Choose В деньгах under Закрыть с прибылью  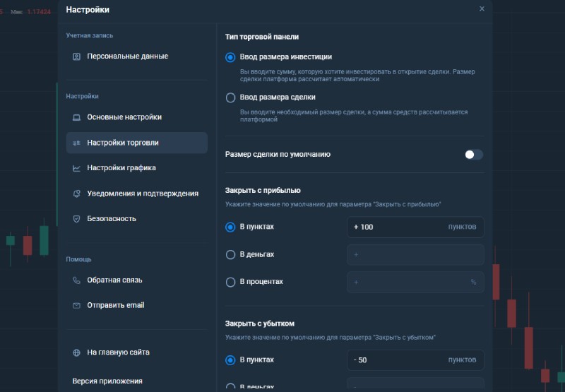pos(230,254)
